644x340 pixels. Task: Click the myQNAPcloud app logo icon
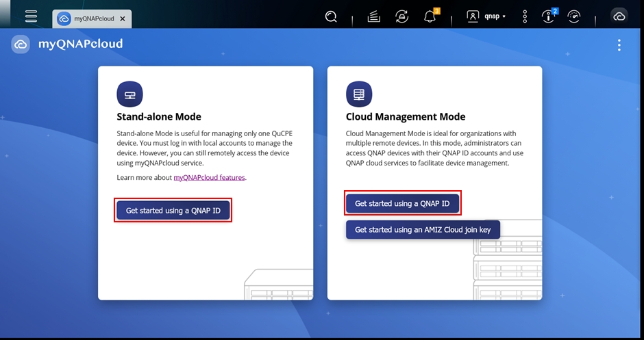tap(21, 44)
